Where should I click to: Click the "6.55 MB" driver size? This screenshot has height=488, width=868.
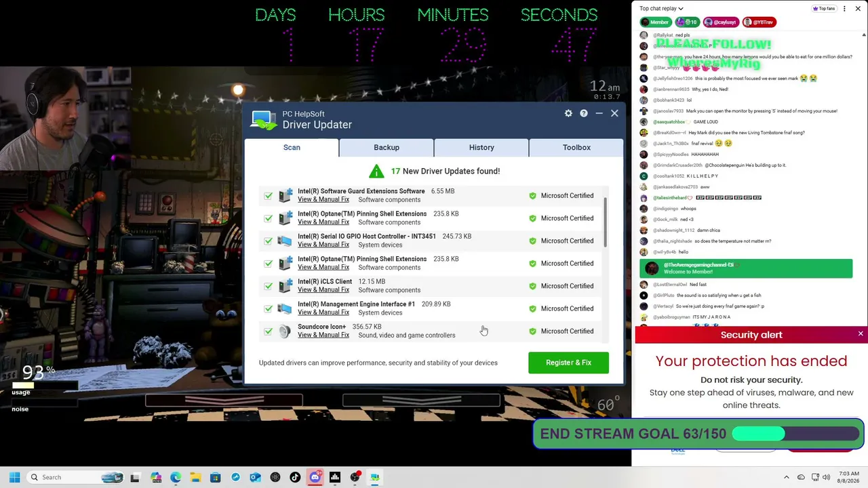(x=443, y=191)
